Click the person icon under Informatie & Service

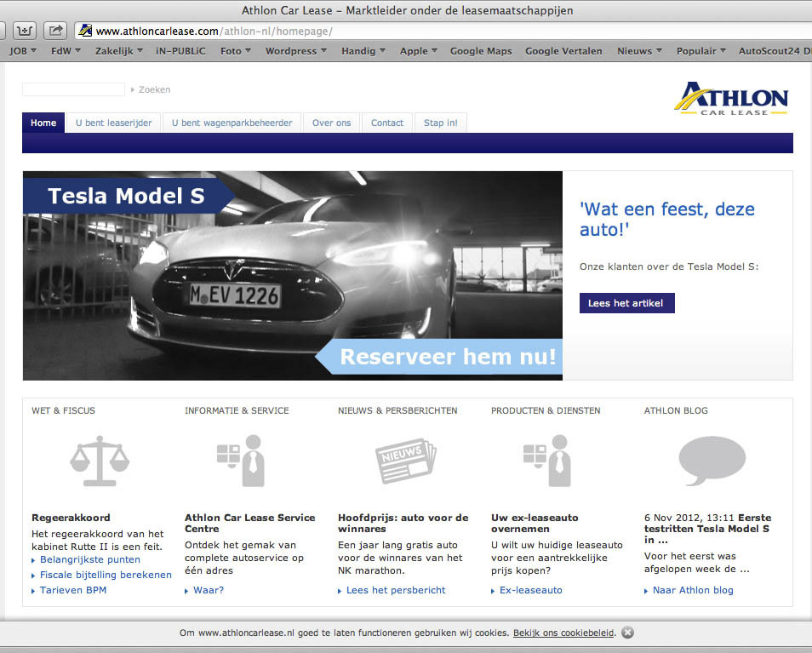(x=242, y=461)
